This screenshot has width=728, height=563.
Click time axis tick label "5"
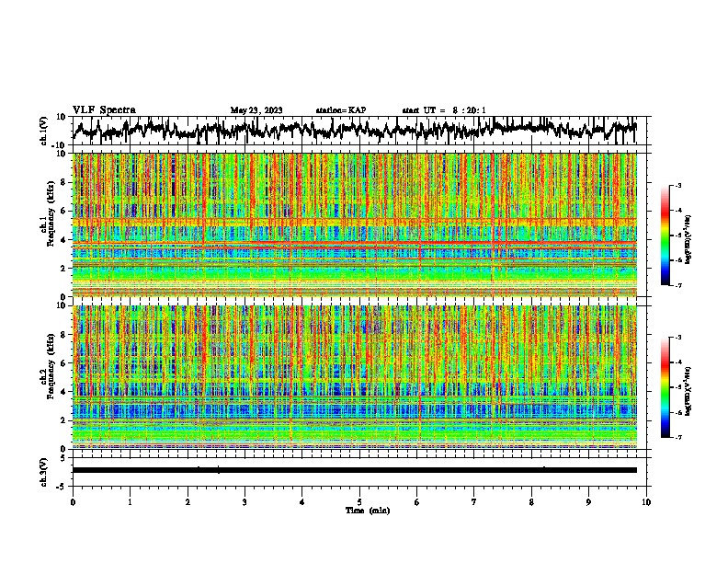point(359,502)
